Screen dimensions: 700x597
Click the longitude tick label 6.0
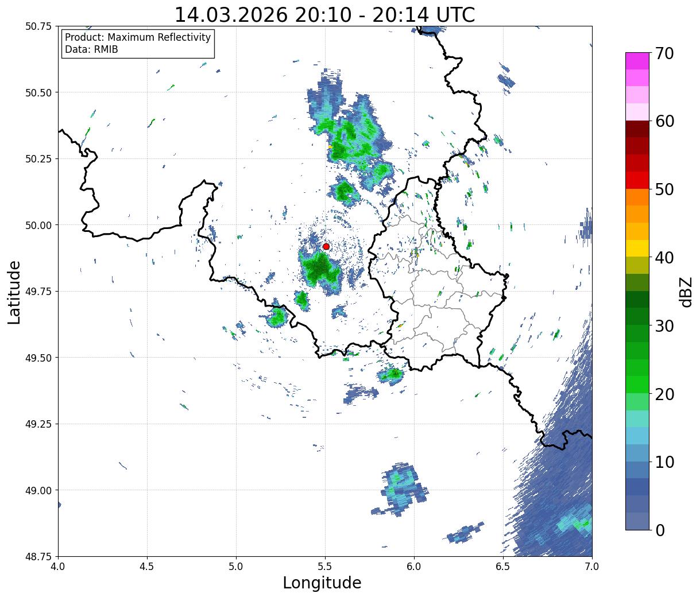pos(414,567)
